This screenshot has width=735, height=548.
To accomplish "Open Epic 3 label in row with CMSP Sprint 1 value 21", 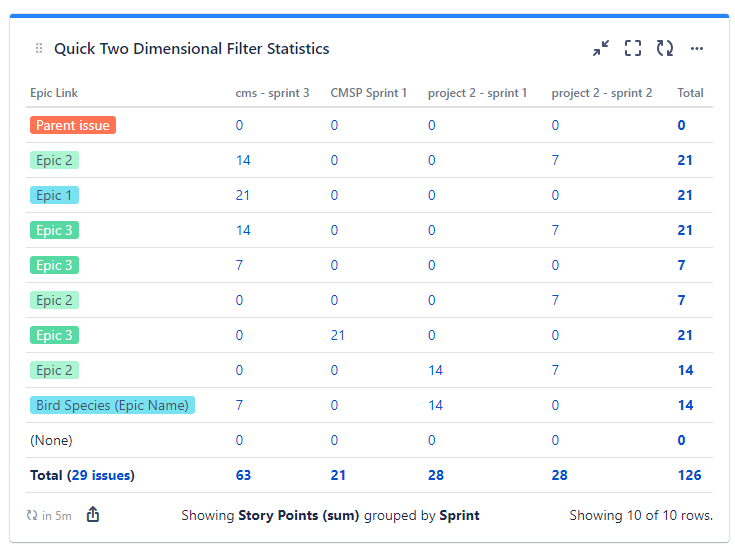I will [54, 335].
